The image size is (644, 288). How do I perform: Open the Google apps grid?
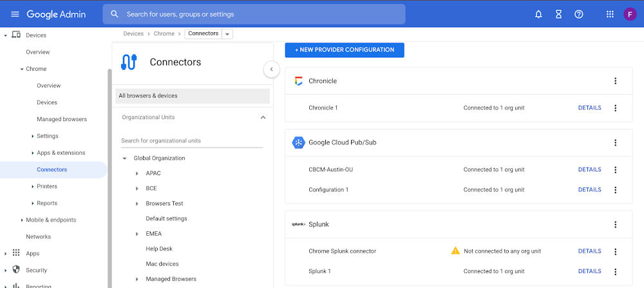click(x=610, y=14)
